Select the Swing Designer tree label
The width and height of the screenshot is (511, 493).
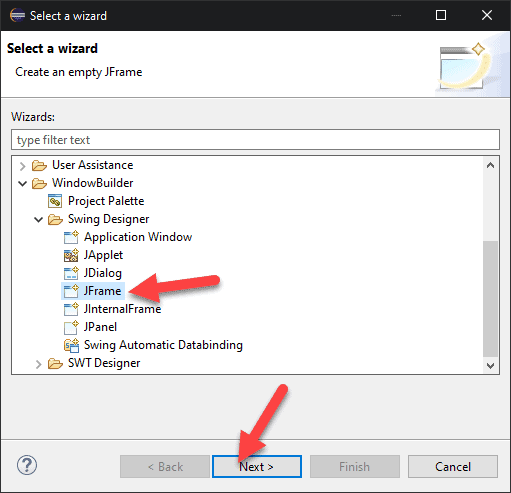[x=108, y=219]
